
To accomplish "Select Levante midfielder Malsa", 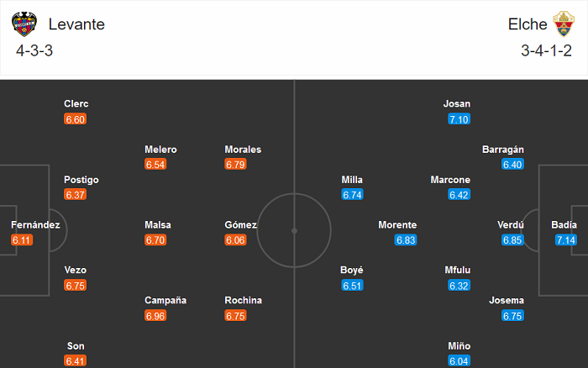I will 157,225.
